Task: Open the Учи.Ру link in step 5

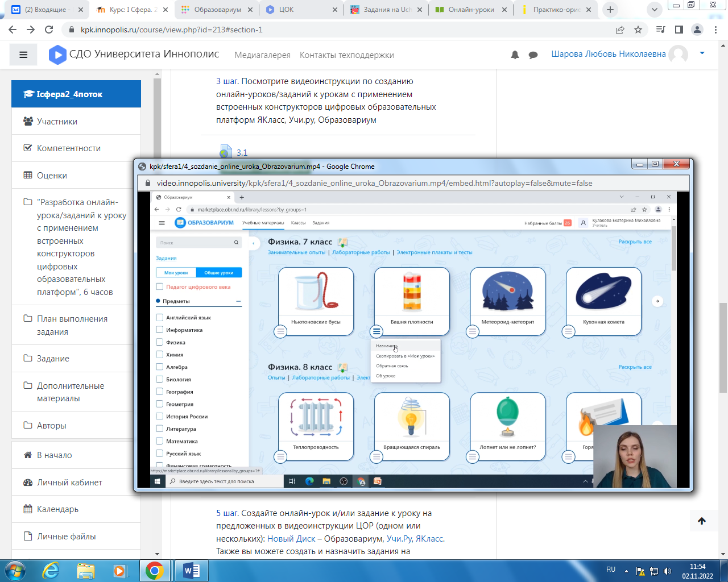Action: [399, 538]
